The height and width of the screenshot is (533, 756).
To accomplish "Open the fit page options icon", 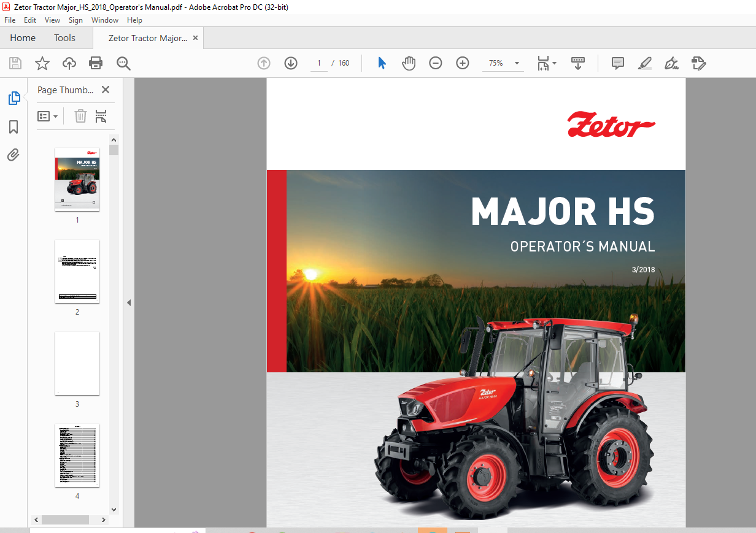I will point(546,63).
